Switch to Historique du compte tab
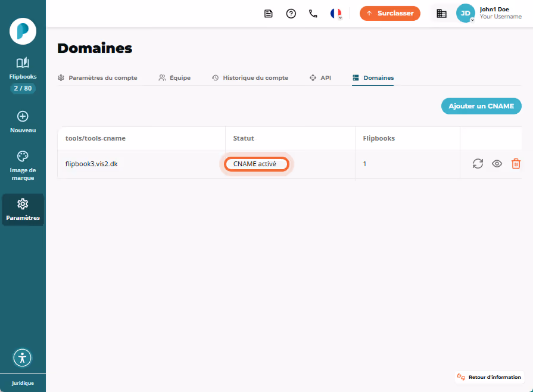The width and height of the screenshot is (533, 392). [x=250, y=78]
